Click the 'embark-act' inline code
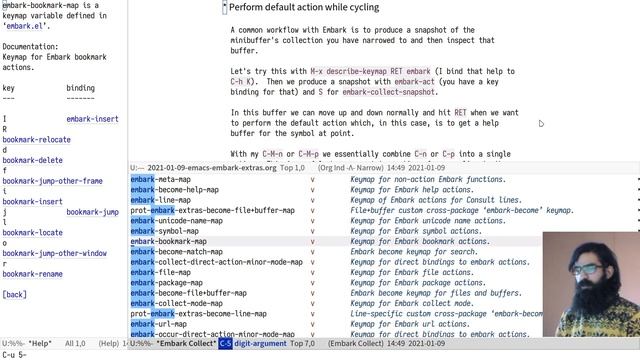 (x=414, y=82)
